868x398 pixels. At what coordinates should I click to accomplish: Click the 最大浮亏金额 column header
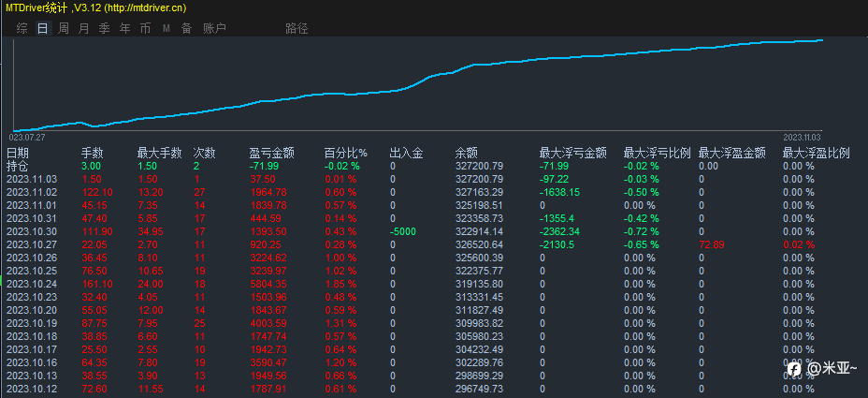(573, 153)
